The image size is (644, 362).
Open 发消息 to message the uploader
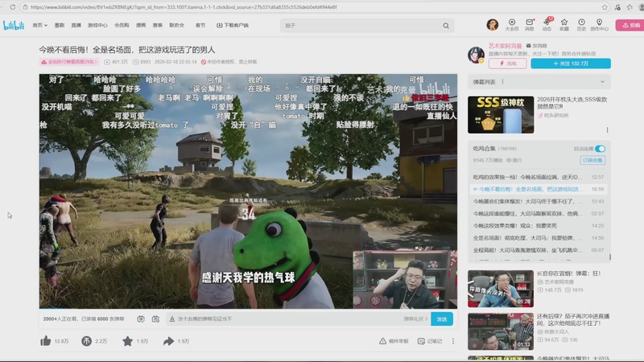point(537,46)
